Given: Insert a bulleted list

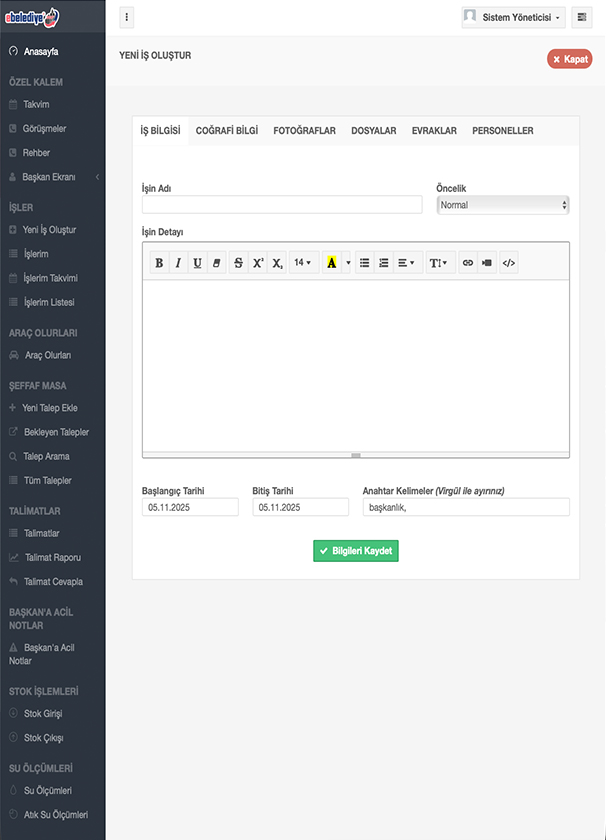Looking at the screenshot, I should pos(364,263).
